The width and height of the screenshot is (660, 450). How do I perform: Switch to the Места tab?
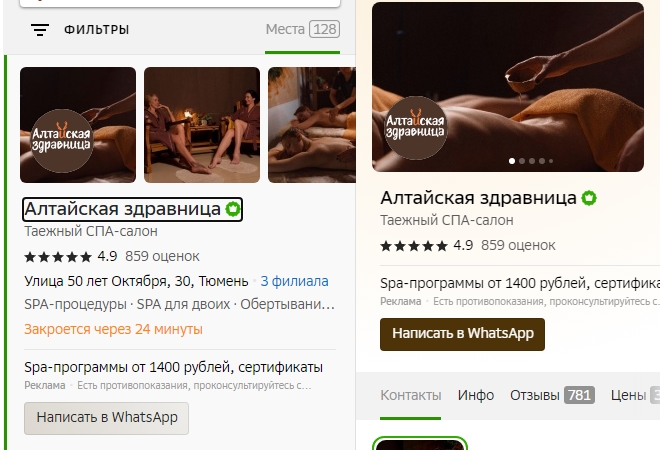coord(303,29)
